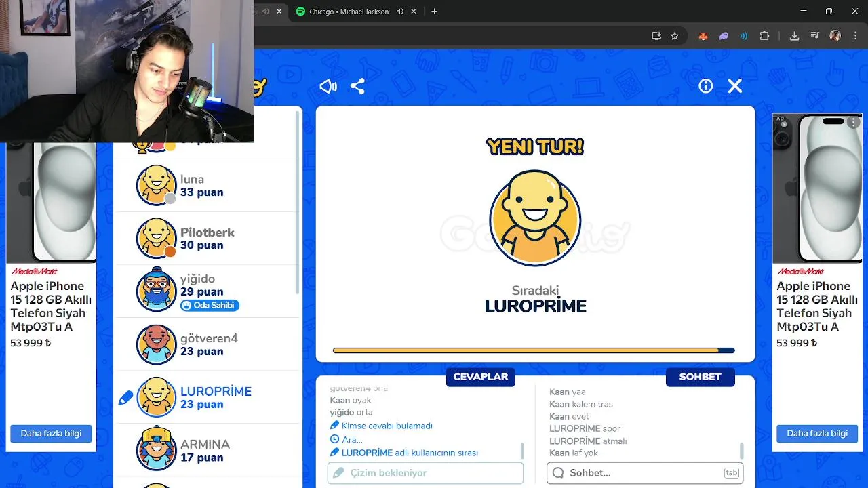The image size is (868, 488).
Task: Click luna's '33 puan' score
Action: point(201,192)
